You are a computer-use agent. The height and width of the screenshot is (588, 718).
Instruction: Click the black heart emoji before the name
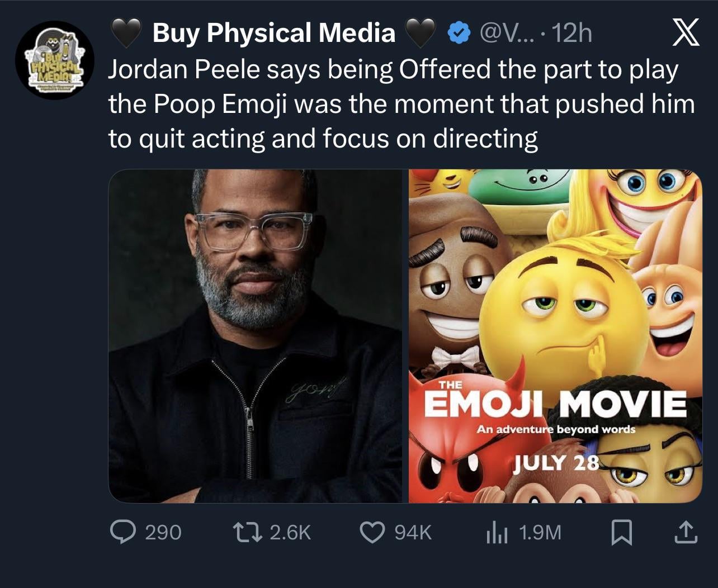coord(127,34)
